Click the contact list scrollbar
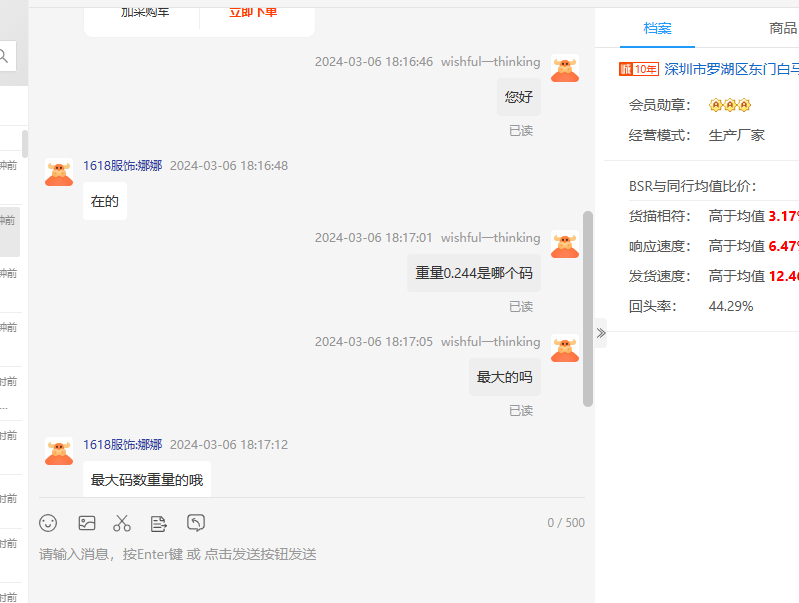Image resolution: width=799 pixels, height=603 pixels. [x=24, y=144]
